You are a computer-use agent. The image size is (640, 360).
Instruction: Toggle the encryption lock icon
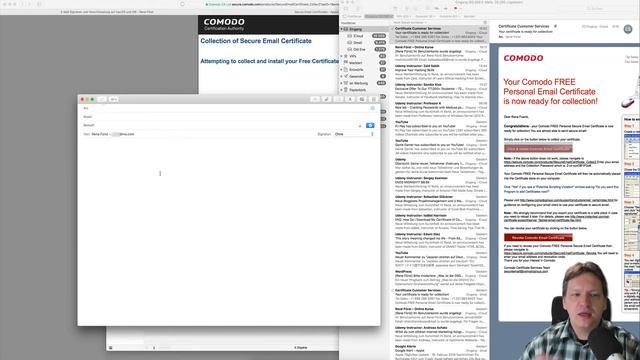pos(360,126)
